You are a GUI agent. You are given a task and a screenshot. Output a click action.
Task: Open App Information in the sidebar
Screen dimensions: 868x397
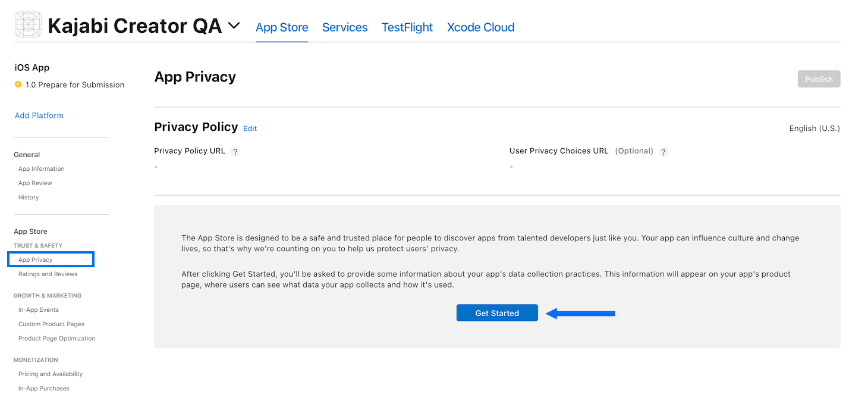point(42,169)
